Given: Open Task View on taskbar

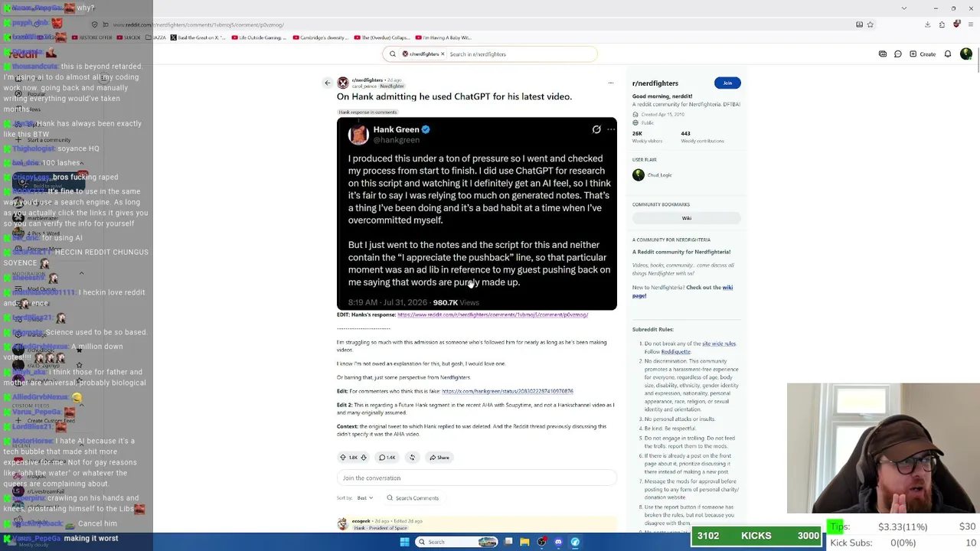Looking at the screenshot, I should pos(508,542).
